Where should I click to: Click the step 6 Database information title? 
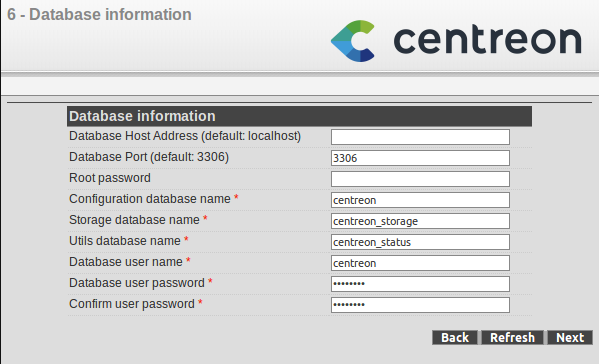99,15
